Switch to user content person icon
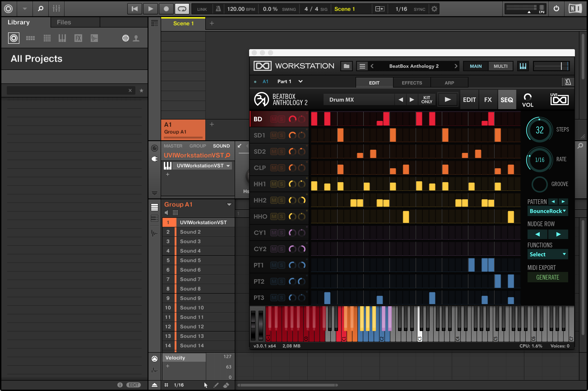This screenshot has width=588, height=391. pyautogui.click(x=136, y=38)
